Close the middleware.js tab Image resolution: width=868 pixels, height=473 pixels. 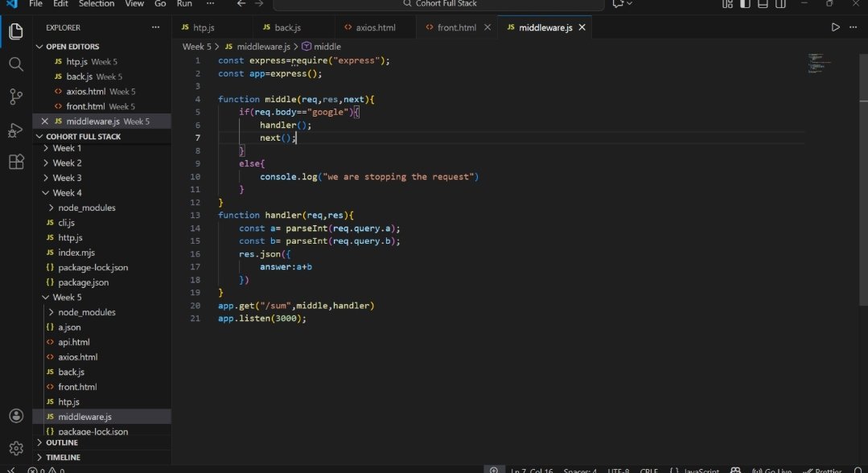[582, 27]
